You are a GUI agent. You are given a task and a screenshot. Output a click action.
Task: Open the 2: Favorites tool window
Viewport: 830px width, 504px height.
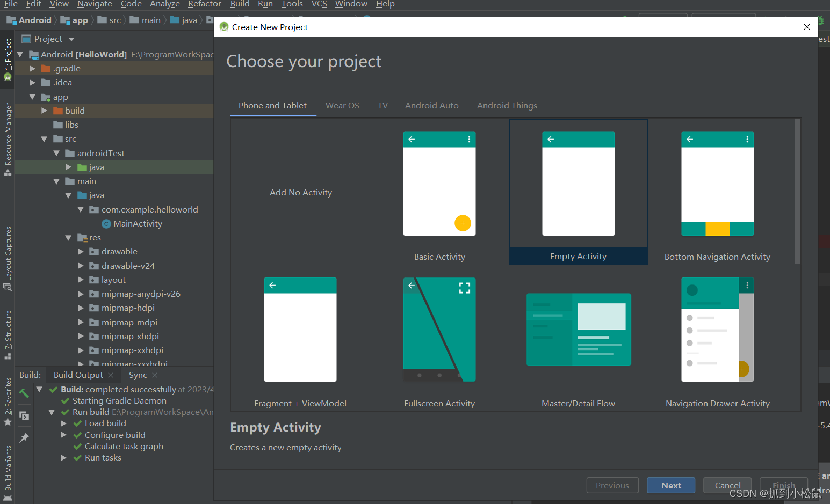8,401
